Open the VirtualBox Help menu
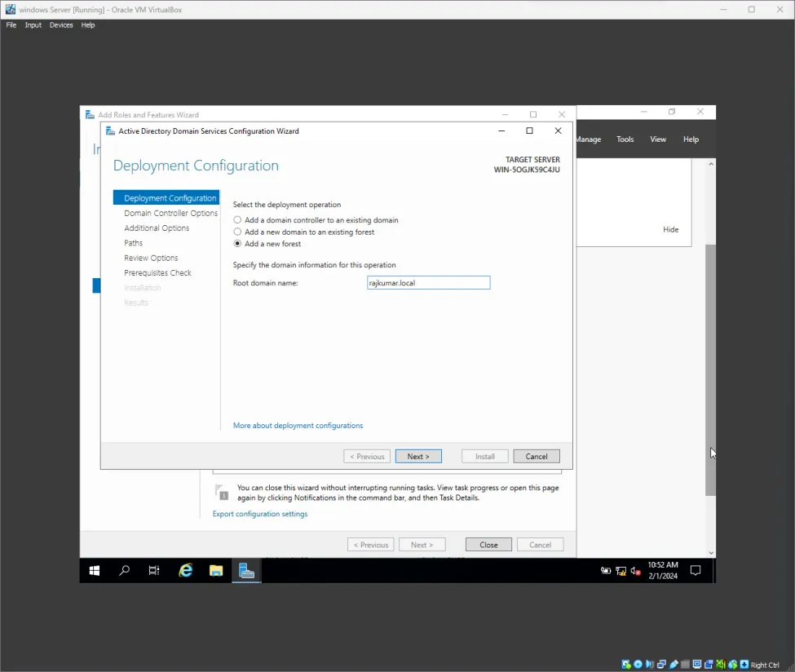 click(88, 24)
